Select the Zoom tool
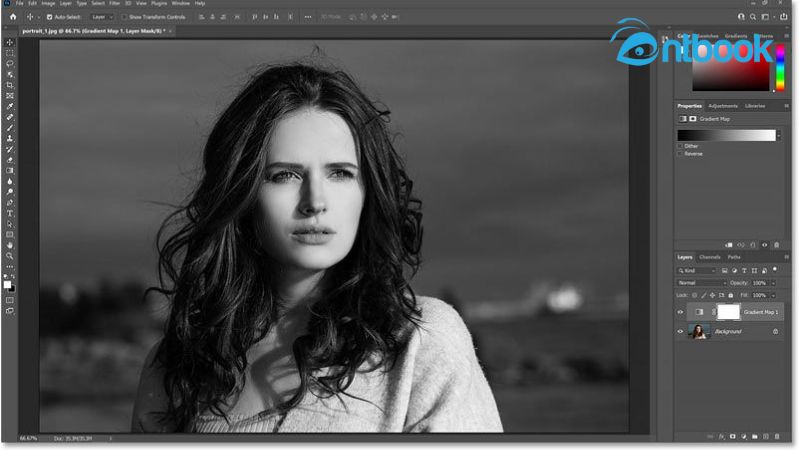This screenshot has width=800, height=450. point(10,256)
